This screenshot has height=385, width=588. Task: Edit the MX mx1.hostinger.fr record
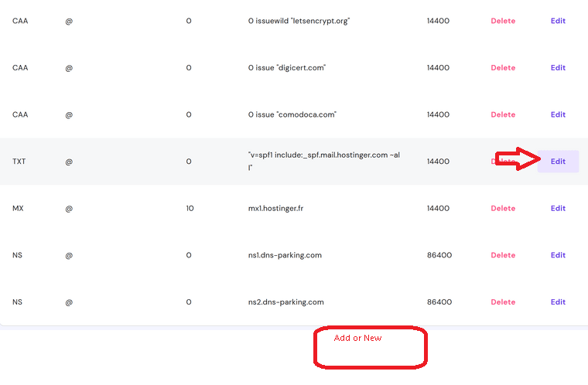pyautogui.click(x=558, y=209)
